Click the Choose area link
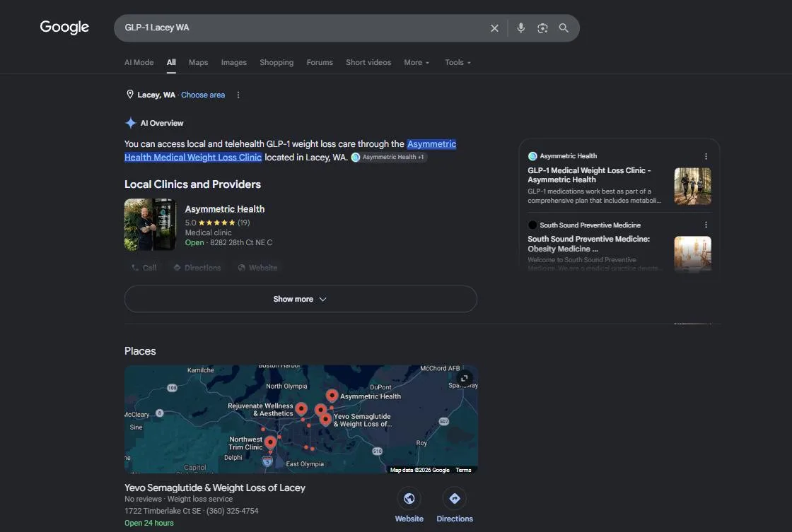Image resolution: width=792 pixels, height=532 pixels. [x=203, y=95]
